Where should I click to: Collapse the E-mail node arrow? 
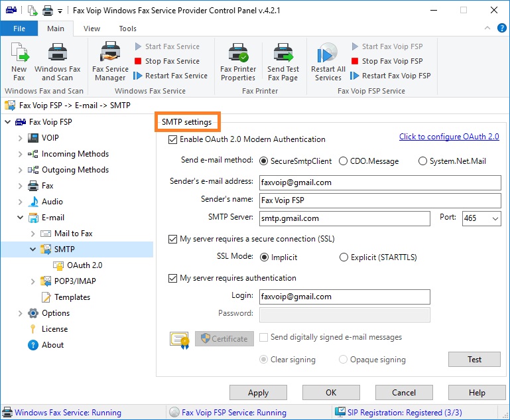20,218
